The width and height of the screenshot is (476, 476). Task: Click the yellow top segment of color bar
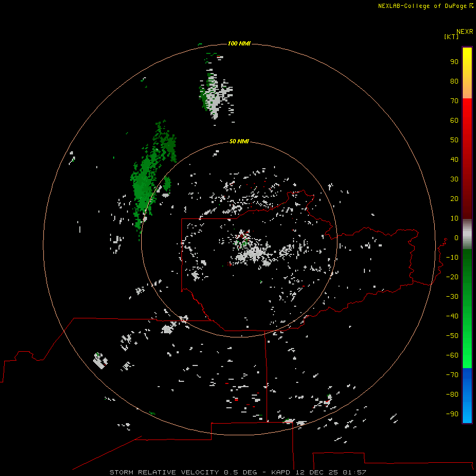pyautogui.click(x=467, y=73)
